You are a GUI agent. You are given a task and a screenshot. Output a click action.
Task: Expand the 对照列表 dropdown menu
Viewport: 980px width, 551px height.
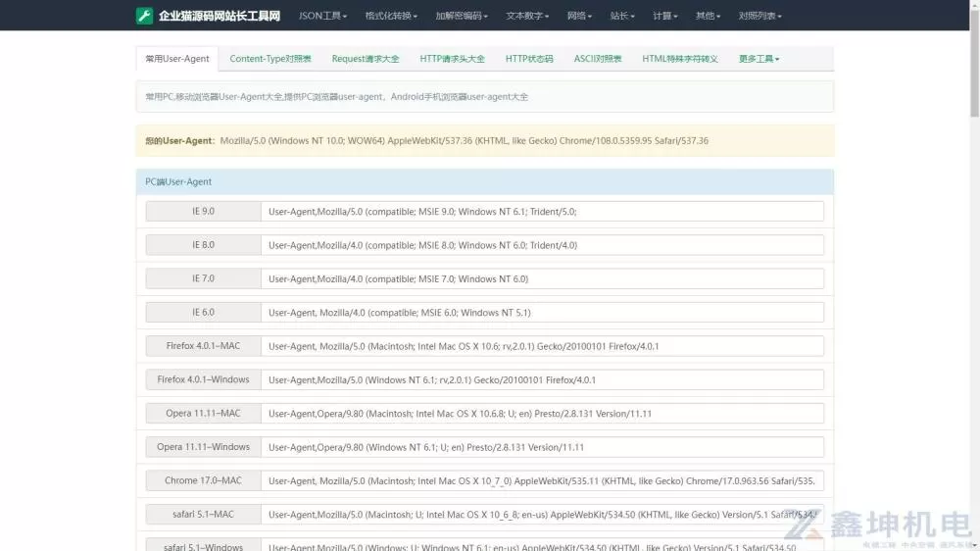759,16
